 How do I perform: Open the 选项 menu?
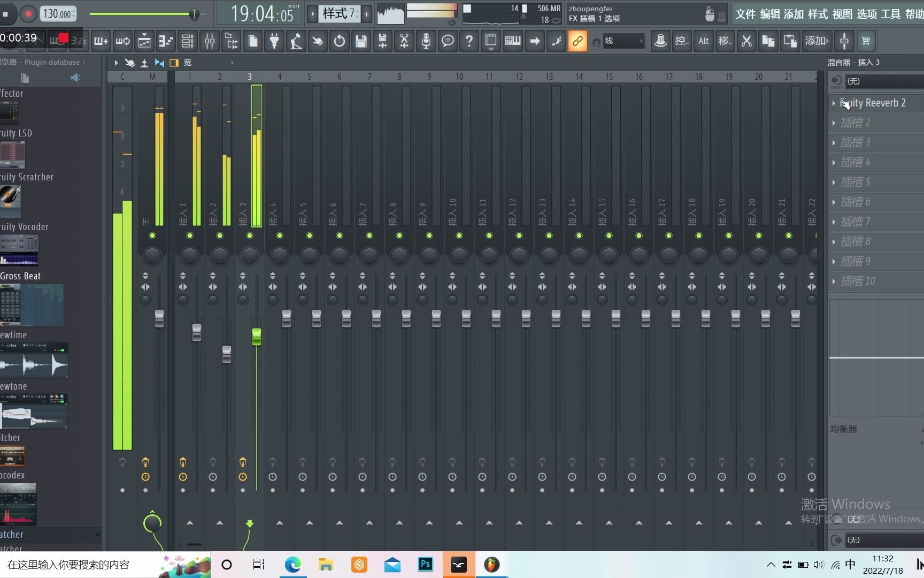pos(867,14)
